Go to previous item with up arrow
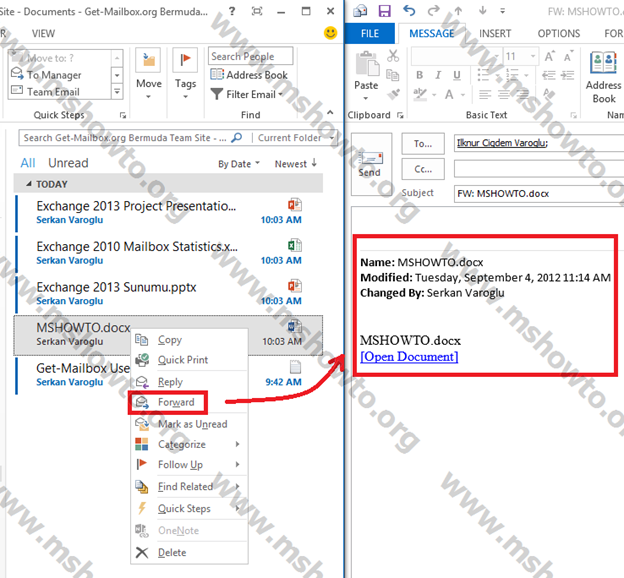 click(x=458, y=11)
